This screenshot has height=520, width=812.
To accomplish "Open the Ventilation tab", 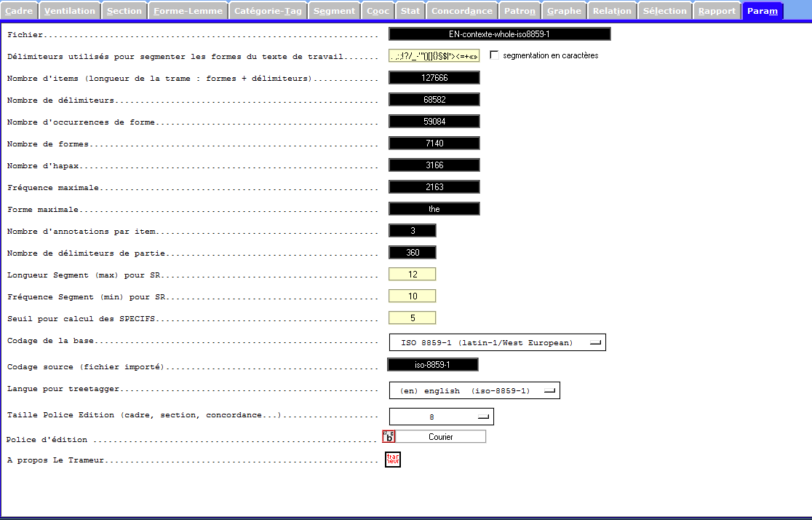I will (70, 11).
